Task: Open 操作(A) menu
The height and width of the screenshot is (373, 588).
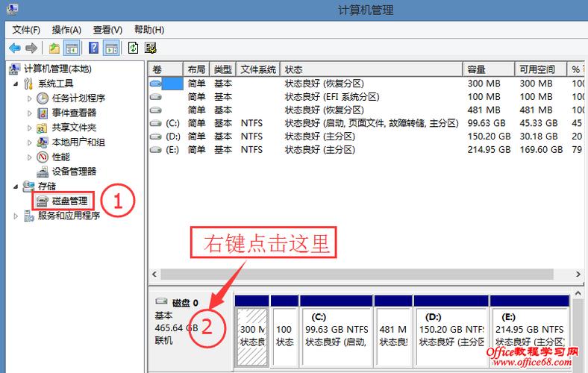Action: (x=66, y=30)
